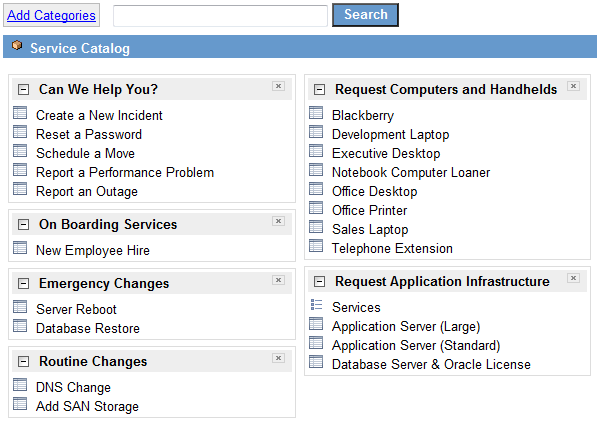Open Report a Performance Problem
Viewport: 597px width, 425px height.
[125, 173]
